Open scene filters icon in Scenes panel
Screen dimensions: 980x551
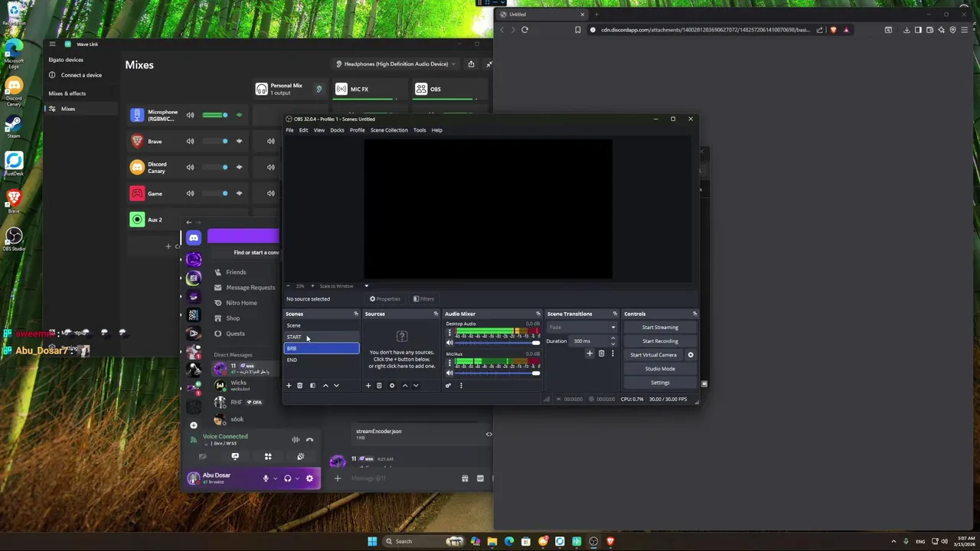coord(312,386)
